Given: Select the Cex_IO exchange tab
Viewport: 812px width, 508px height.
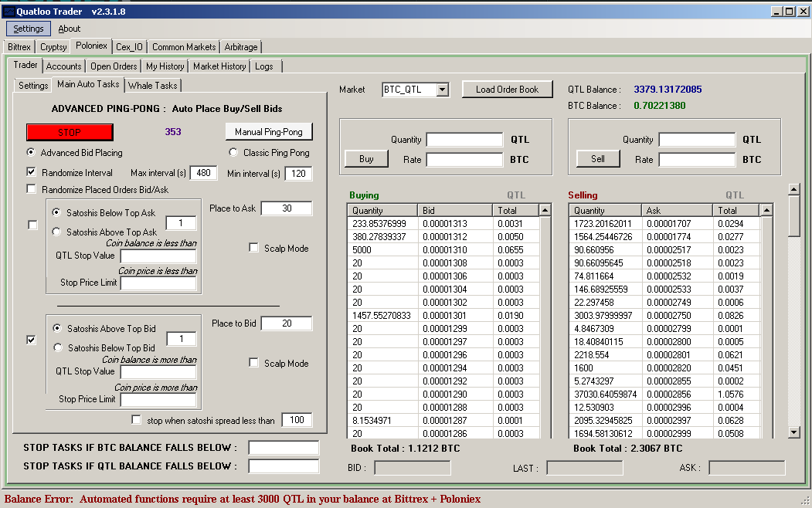Looking at the screenshot, I should pos(129,47).
